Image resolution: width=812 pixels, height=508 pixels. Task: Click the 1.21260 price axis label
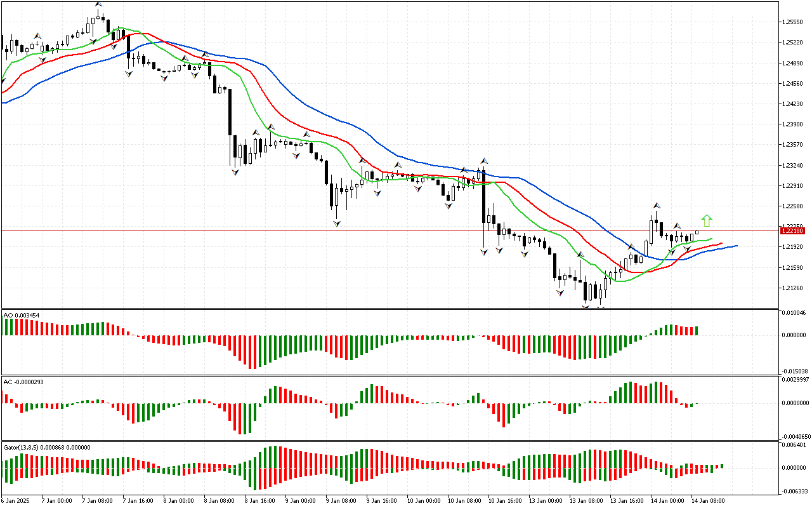tap(794, 288)
